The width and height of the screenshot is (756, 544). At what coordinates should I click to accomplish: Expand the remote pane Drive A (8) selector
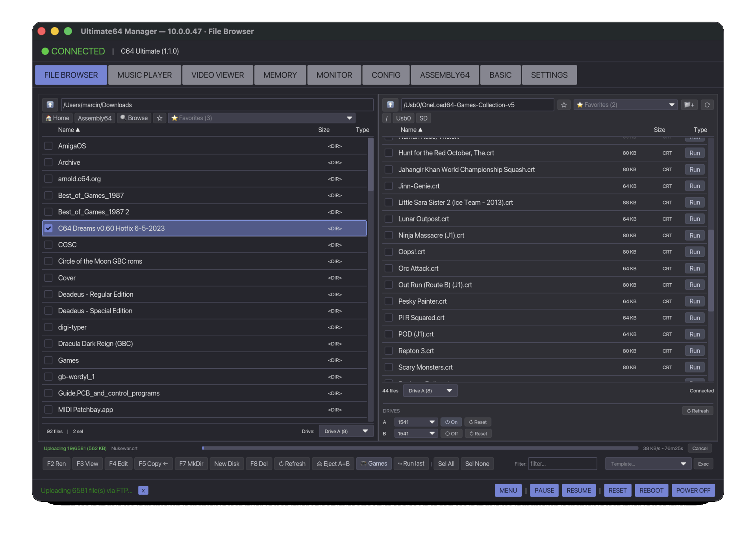pyautogui.click(x=430, y=391)
